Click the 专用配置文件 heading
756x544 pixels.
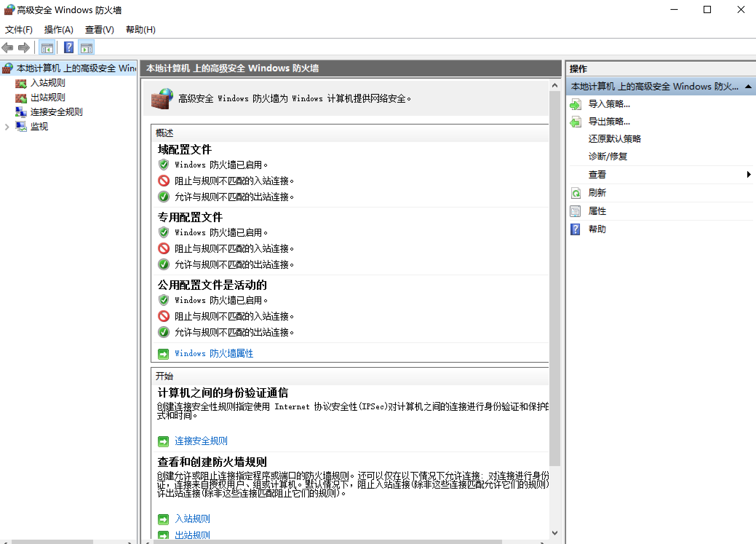tap(190, 217)
